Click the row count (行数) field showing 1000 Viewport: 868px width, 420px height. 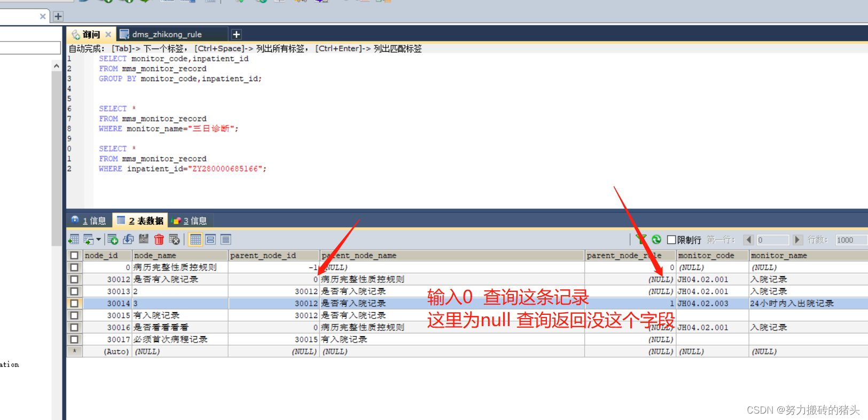(x=851, y=240)
